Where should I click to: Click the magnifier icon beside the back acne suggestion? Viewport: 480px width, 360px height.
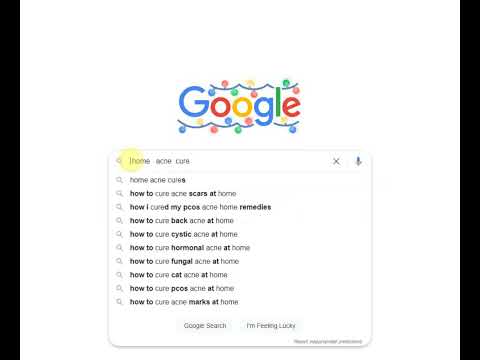click(119, 221)
